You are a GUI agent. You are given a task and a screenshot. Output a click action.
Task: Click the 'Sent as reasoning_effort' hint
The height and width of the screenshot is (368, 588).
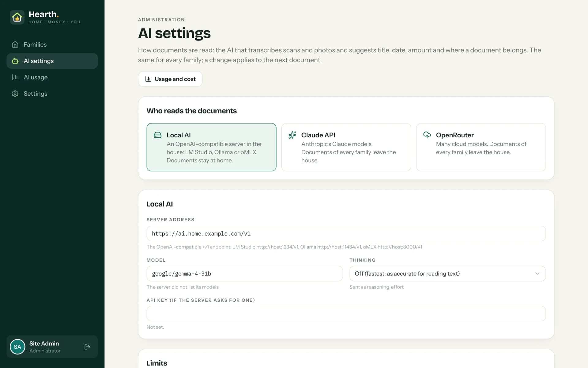pyautogui.click(x=376, y=287)
